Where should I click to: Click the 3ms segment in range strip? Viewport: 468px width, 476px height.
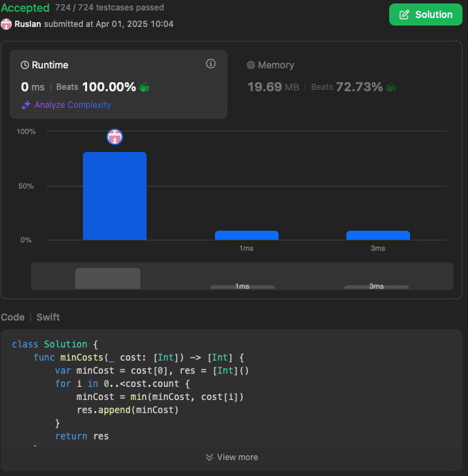(x=376, y=286)
